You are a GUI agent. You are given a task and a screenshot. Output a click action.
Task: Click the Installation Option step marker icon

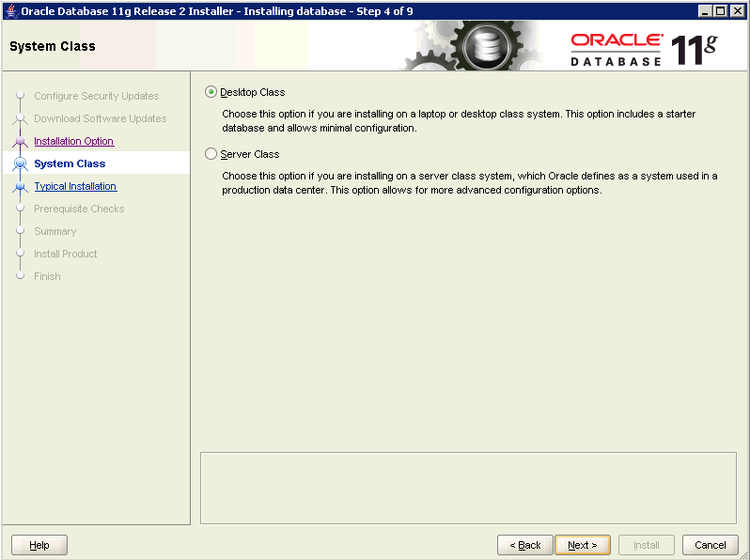[x=21, y=142]
